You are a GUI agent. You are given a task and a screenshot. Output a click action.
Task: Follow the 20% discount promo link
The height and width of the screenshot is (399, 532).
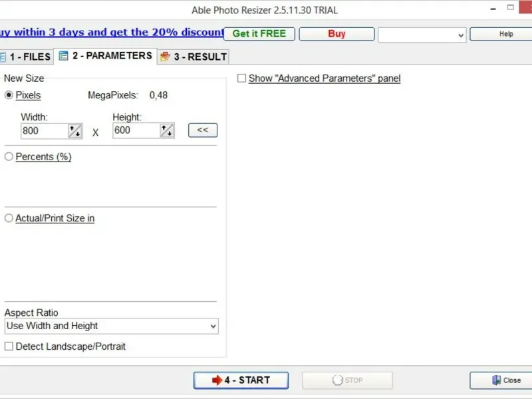tap(112, 32)
